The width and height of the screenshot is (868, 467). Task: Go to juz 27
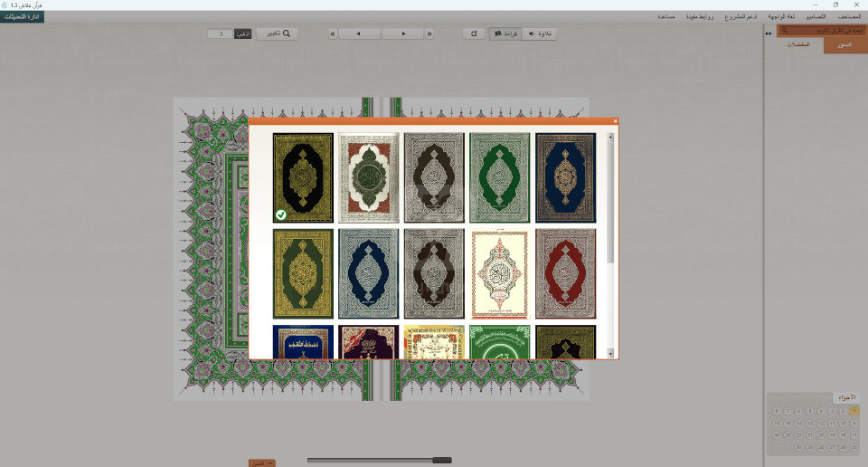click(832, 447)
